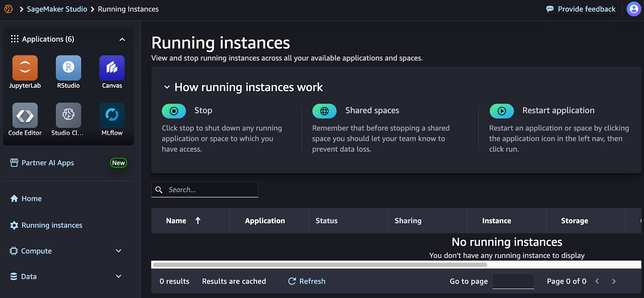
Task: Click the Restart application play icon
Action: tap(502, 111)
